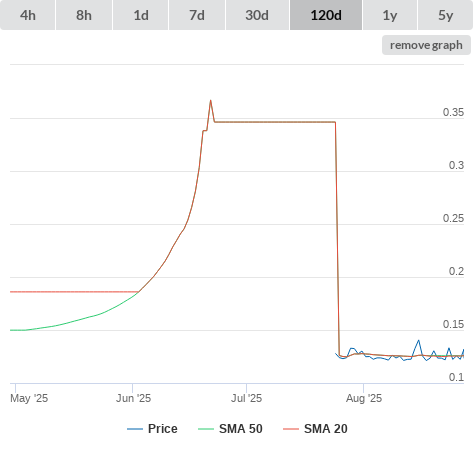Select the active 120d range tab
Screen dimensions: 474x455
tap(326, 15)
